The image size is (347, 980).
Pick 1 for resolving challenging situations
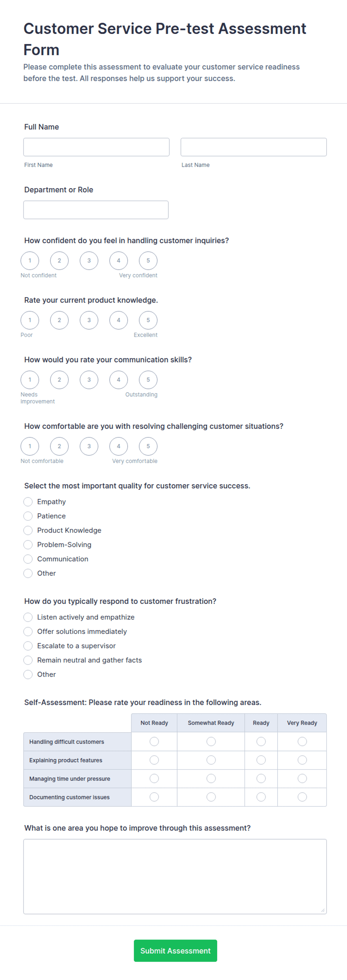coord(30,446)
